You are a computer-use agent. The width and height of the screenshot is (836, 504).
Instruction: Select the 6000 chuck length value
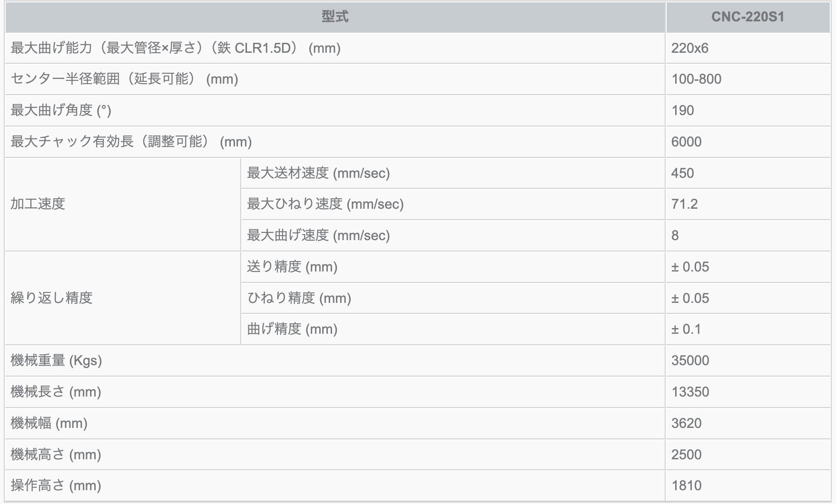click(686, 142)
